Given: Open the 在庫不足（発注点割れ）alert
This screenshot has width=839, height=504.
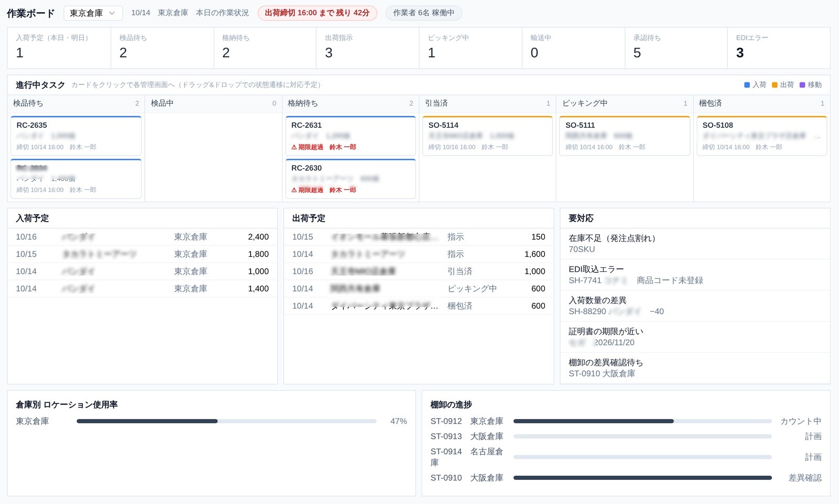Looking at the screenshot, I should (695, 244).
